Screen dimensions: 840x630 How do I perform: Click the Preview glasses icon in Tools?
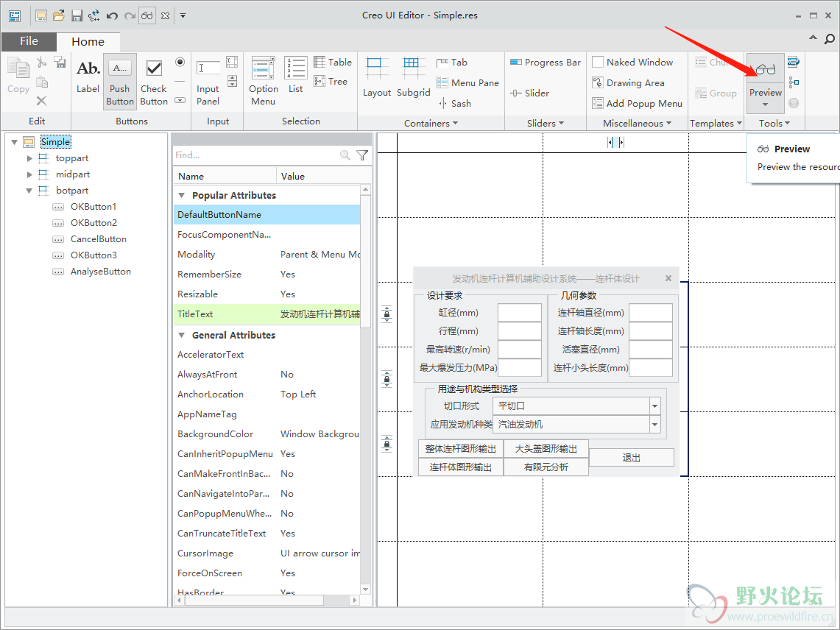(766, 71)
